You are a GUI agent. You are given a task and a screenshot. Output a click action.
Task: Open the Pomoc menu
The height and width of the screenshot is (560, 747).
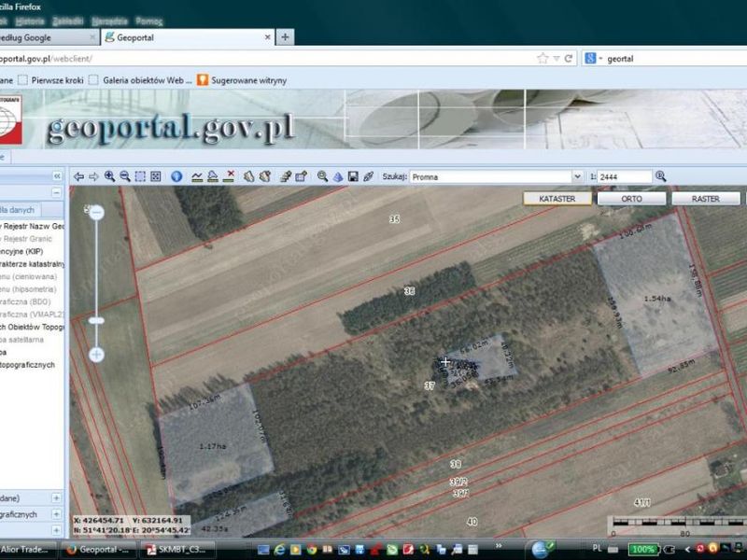tap(149, 21)
